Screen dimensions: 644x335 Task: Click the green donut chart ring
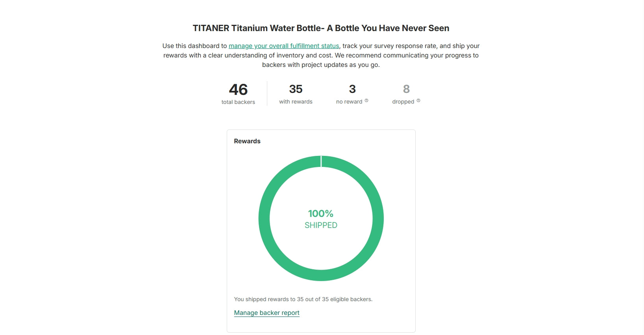(x=264, y=218)
